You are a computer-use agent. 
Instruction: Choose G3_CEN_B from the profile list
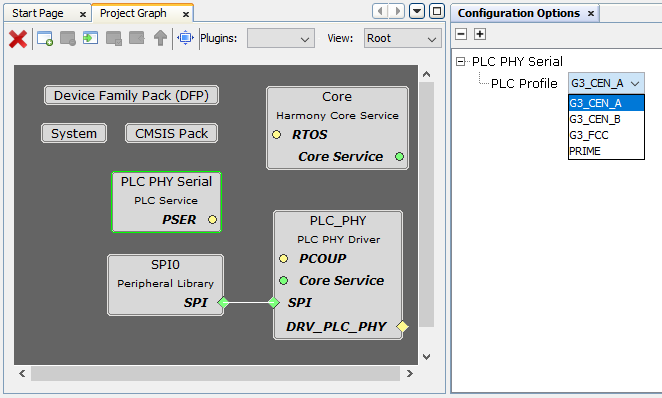(606, 119)
